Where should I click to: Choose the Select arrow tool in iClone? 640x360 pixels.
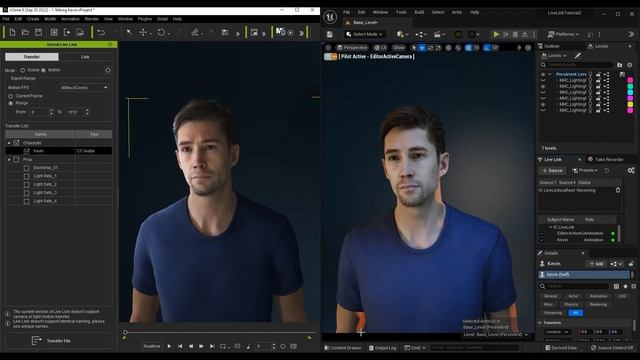129,32
